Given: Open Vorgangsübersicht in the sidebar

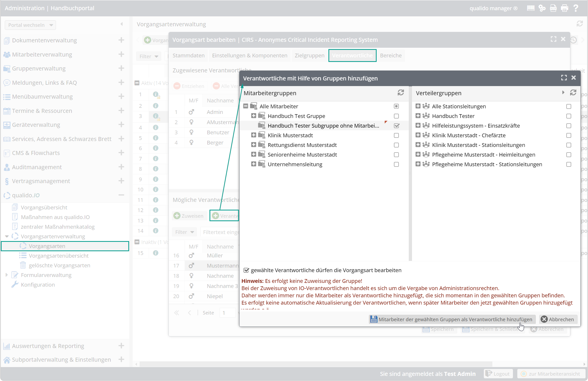Looking at the screenshot, I should tap(44, 208).
